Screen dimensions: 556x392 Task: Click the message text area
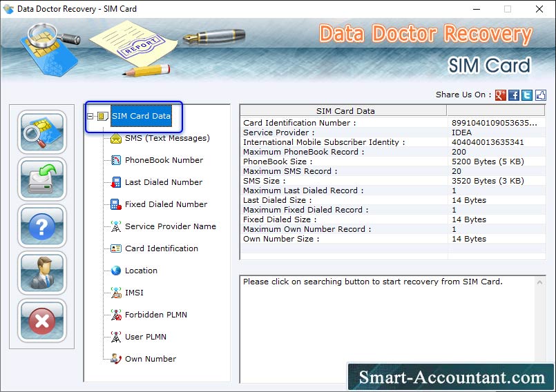[387, 329]
